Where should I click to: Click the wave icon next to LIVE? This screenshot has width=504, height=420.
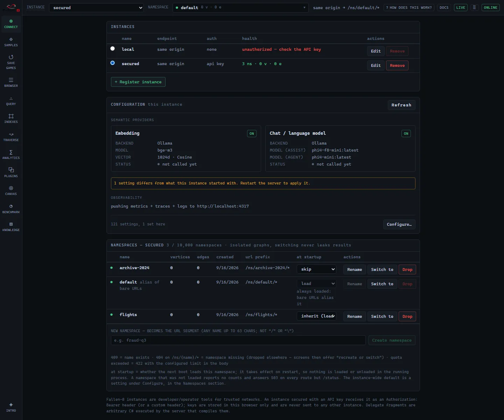point(474,7)
